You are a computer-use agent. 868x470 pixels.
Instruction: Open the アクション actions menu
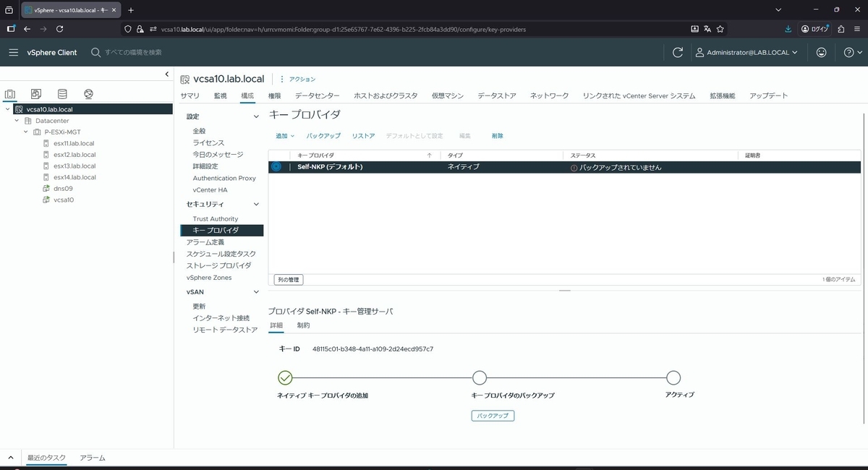click(298, 79)
